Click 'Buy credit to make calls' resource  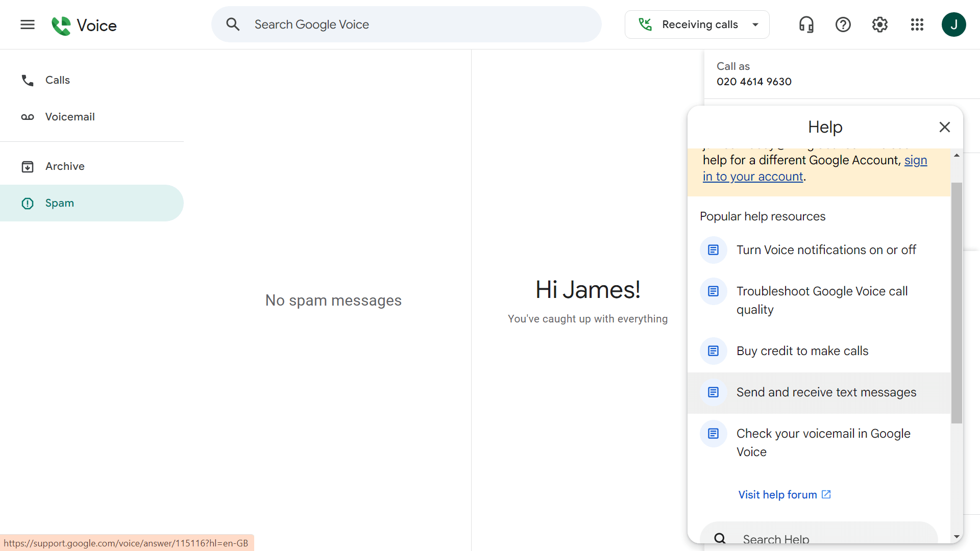(x=802, y=350)
